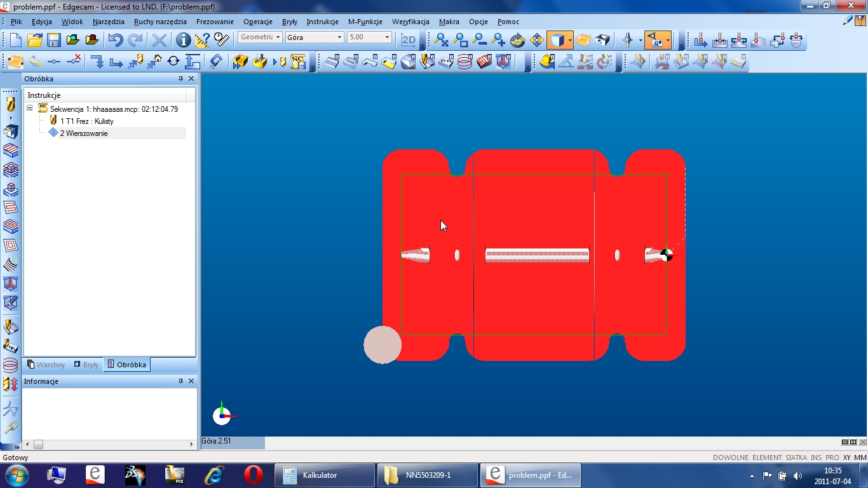This screenshot has height=488, width=868.
Task: Pin the Obróbka panel
Action: [180, 79]
